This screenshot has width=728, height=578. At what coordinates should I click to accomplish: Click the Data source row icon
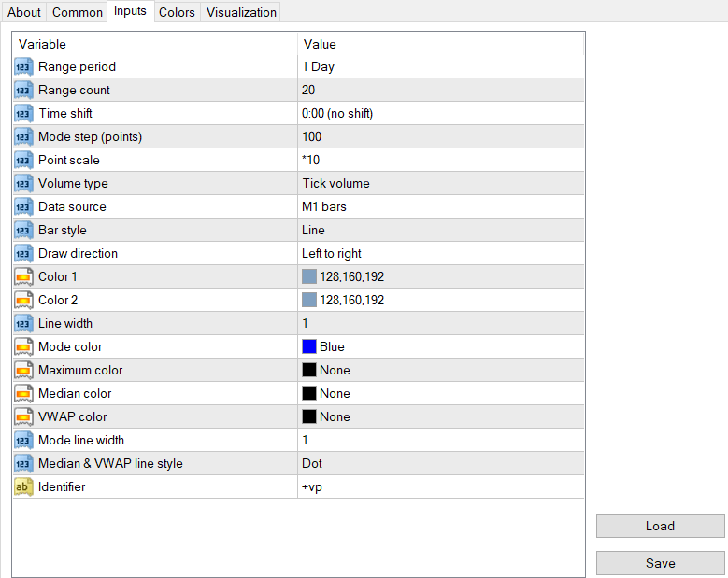(x=23, y=207)
